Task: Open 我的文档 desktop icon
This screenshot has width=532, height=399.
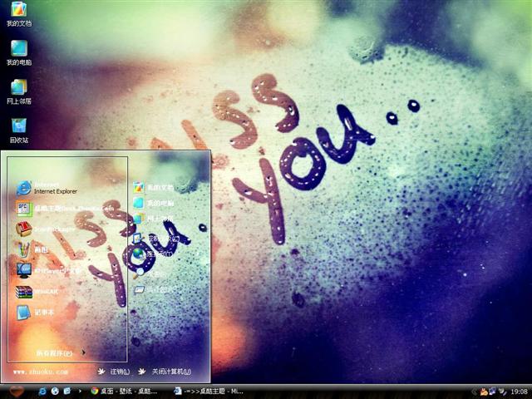Action: coord(19,14)
